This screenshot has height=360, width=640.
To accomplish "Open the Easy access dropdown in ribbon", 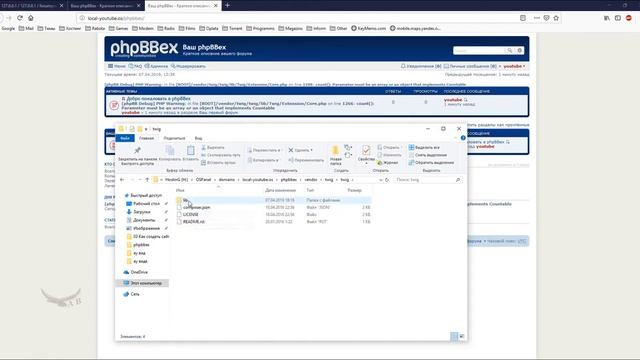I will pos(348,155).
